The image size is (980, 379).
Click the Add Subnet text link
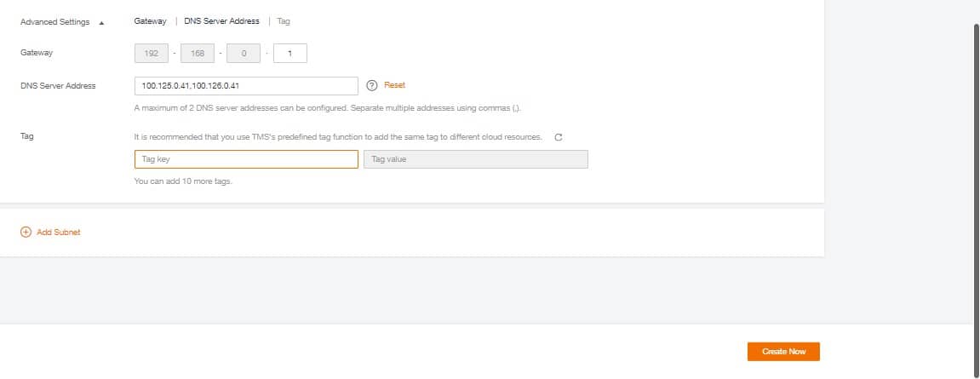pyautogui.click(x=59, y=232)
